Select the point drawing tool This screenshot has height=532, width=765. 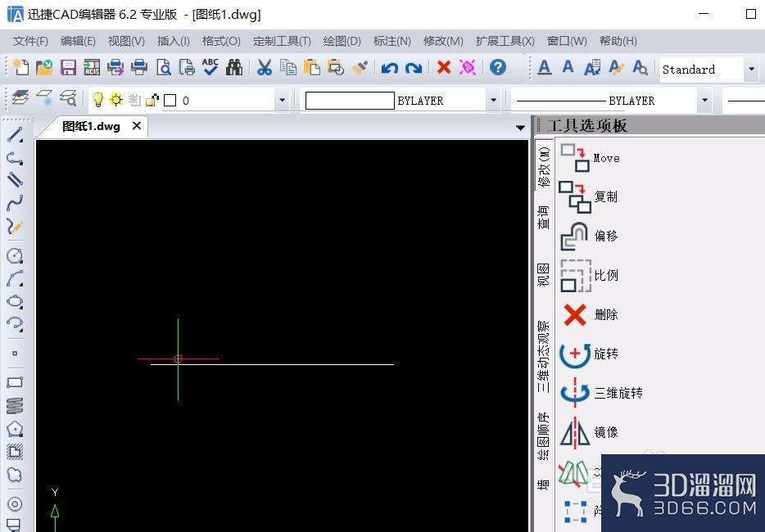15,353
